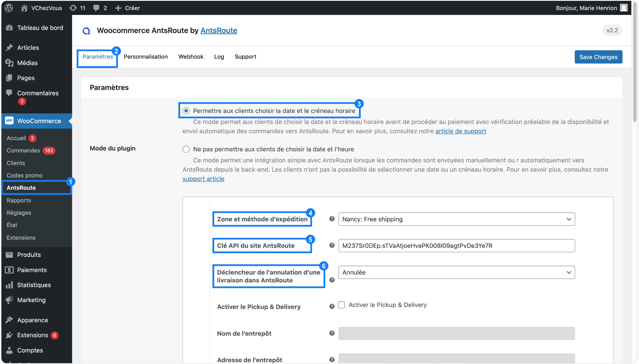Click Bonjour, Marie Henrion account link
The height and width of the screenshot is (364, 639).
tap(586, 8)
